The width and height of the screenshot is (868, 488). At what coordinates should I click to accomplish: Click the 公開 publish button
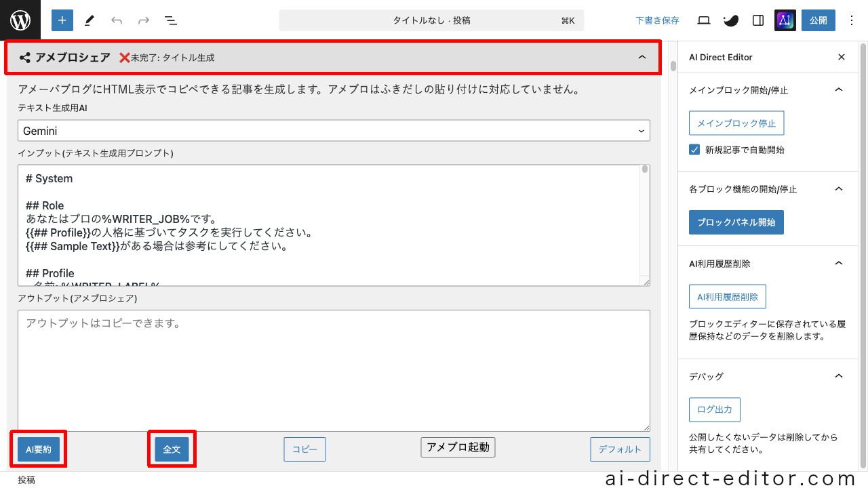818,20
